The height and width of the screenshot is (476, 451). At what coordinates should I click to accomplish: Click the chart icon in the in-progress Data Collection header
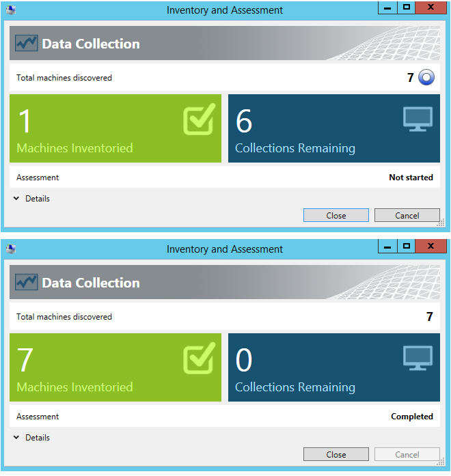point(27,44)
